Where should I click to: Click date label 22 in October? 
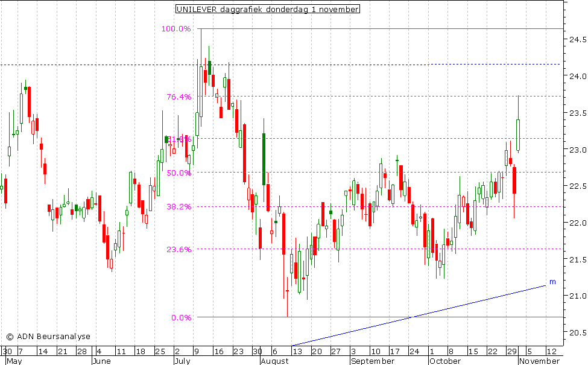pos(492,352)
